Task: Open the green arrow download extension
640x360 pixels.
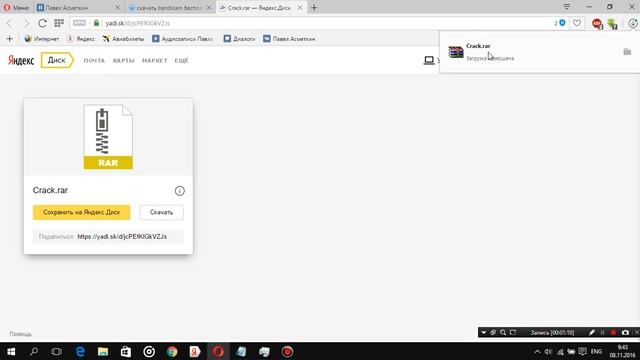Action: (612, 24)
